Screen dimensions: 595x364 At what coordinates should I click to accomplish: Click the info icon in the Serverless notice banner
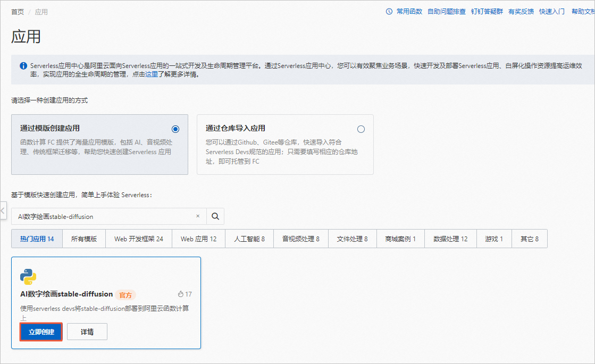pos(22,66)
